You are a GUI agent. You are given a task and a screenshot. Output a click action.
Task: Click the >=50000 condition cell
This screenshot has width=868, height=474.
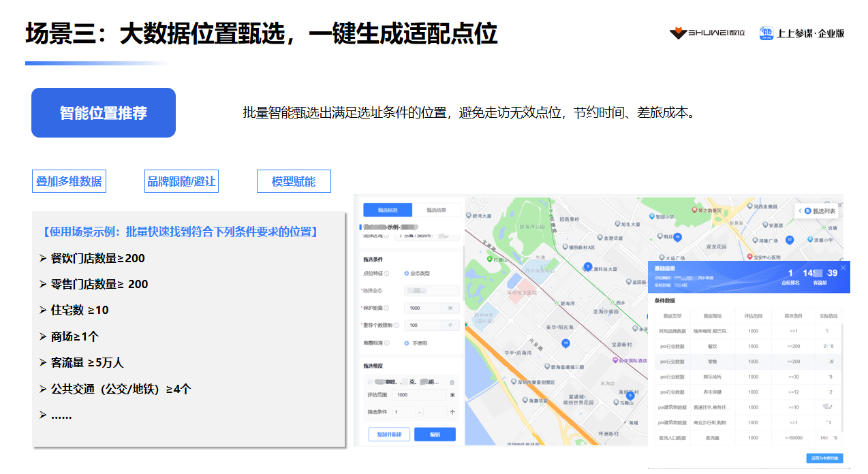click(793, 439)
